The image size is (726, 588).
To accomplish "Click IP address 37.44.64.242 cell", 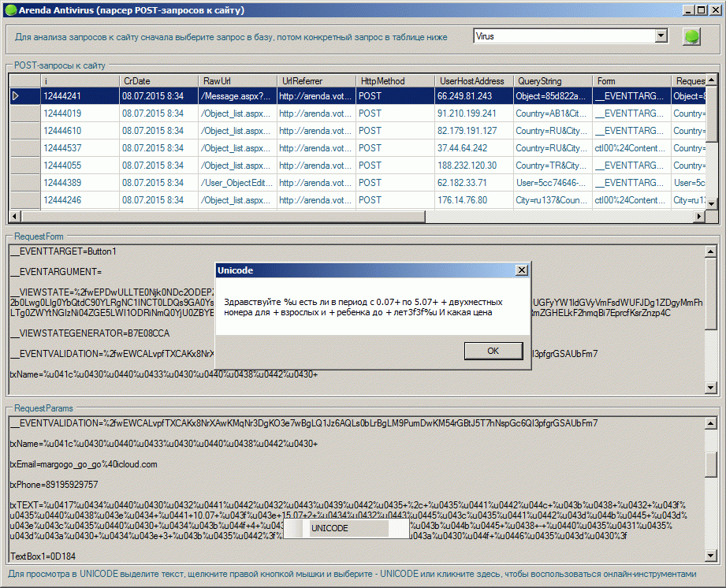I will [474, 148].
